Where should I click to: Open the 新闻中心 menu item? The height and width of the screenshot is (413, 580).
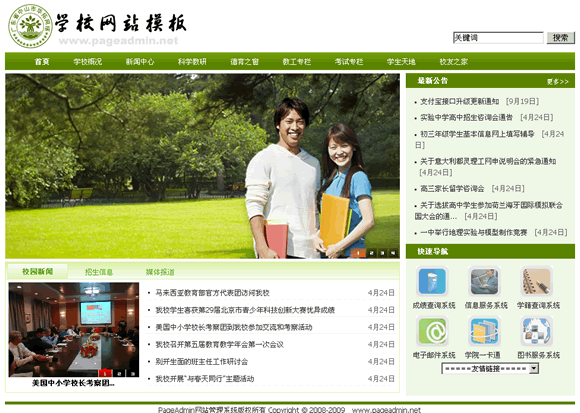[140, 62]
